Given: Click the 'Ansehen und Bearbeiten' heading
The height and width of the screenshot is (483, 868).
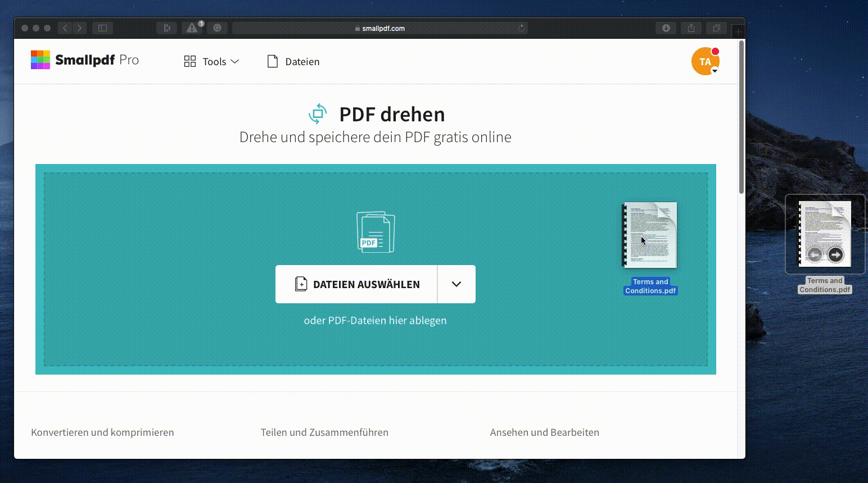Looking at the screenshot, I should [545, 432].
